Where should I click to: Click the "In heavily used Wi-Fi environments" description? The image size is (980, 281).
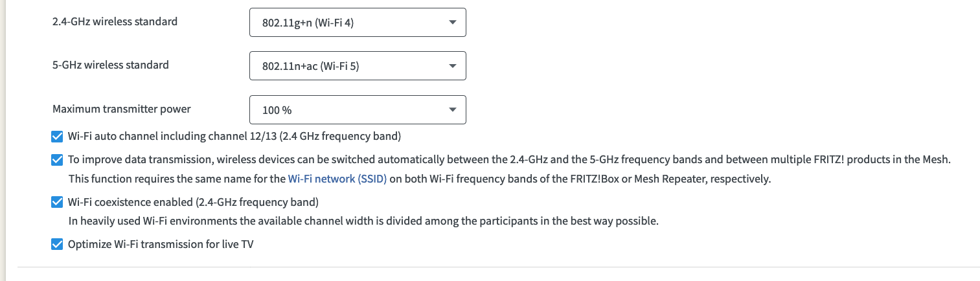363,221
